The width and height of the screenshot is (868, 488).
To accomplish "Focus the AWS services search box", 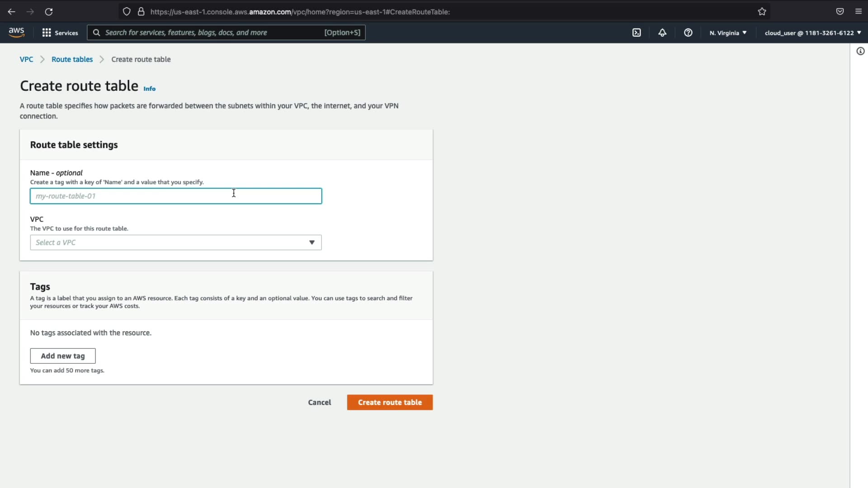I will tap(212, 33).
